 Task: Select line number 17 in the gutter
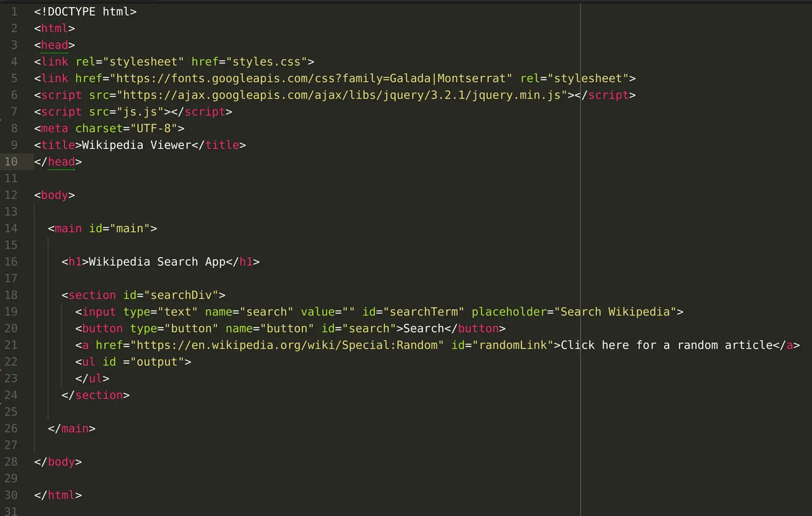[x=11, y=278]
